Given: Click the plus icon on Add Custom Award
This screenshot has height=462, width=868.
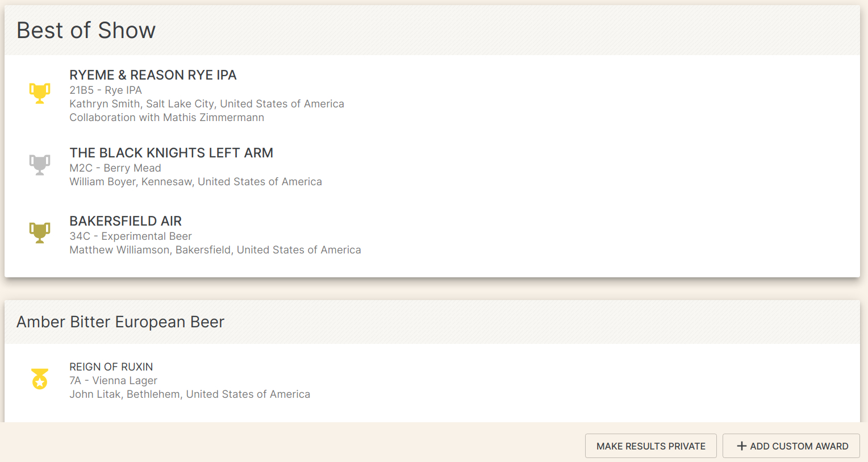Looking at the screenshot, I should 741,446.
